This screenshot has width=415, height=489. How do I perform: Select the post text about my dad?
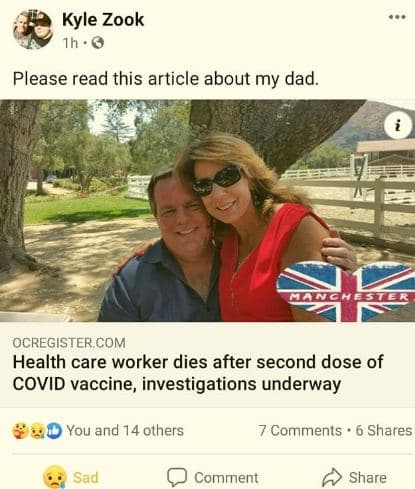(166, 79)
